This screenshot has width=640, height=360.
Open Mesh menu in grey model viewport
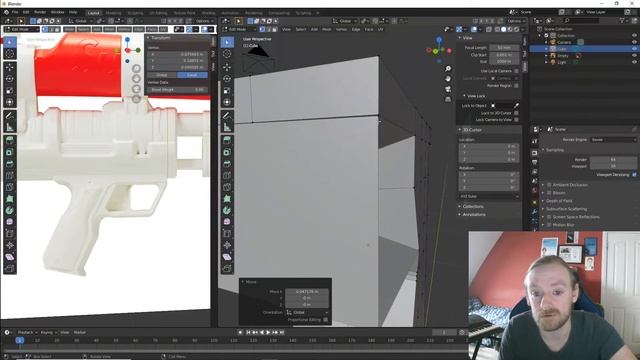tap(327, 29)
